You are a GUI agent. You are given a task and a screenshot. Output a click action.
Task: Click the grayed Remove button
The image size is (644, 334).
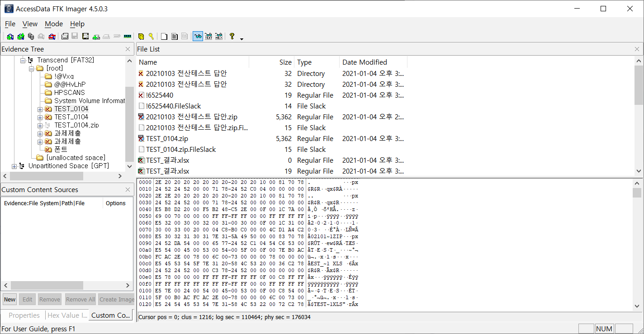click(x=50, y=299)
